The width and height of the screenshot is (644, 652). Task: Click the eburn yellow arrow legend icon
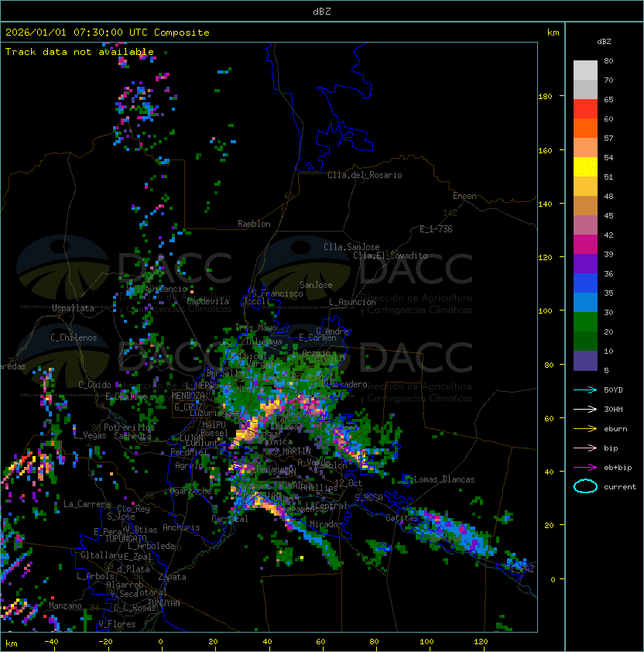point(585,429)
